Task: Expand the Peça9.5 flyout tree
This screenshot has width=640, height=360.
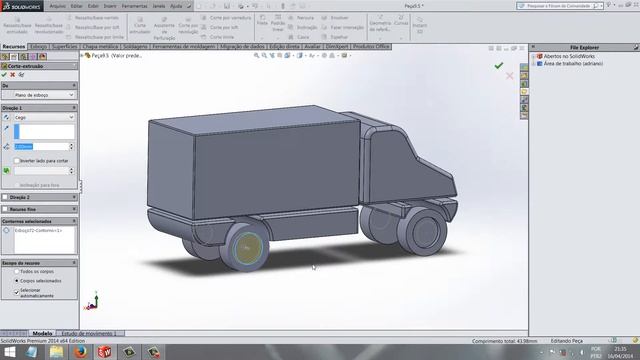Action: point(82,56)
